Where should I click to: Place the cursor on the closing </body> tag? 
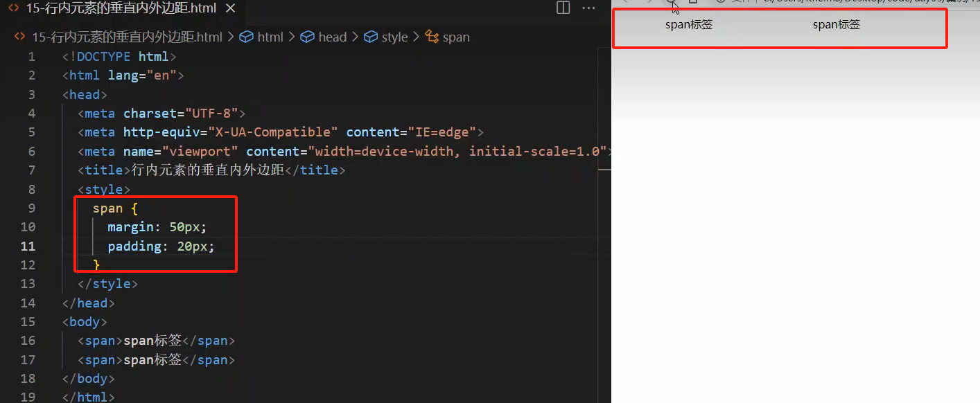pos(89,378)
